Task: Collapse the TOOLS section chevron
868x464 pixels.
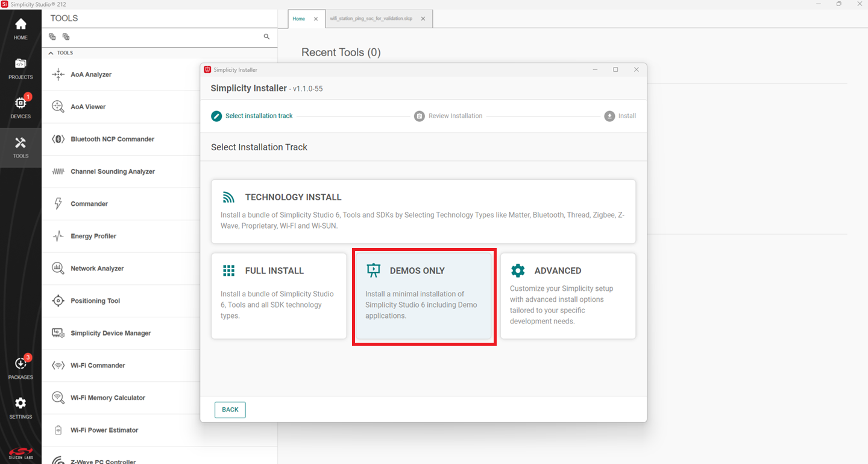Action: [51, 53]
